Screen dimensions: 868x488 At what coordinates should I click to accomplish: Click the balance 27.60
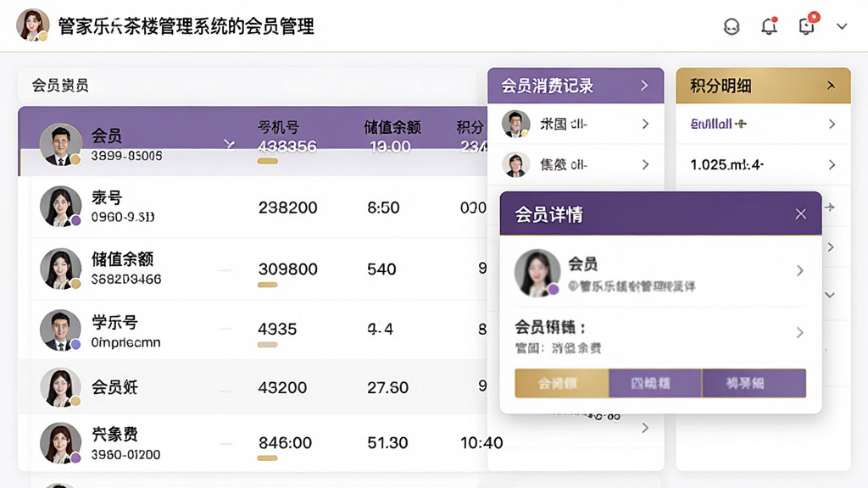point(387,387)
